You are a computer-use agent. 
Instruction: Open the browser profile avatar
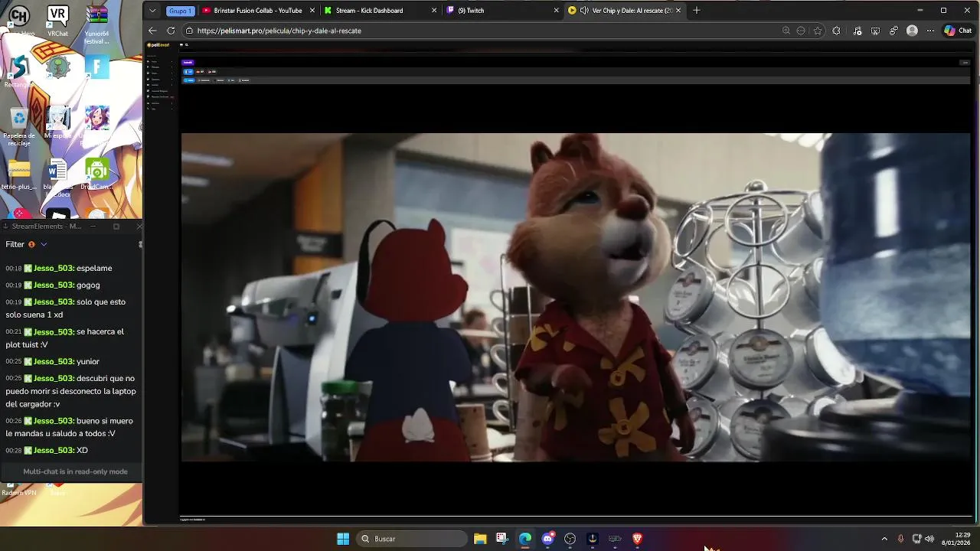912,31
